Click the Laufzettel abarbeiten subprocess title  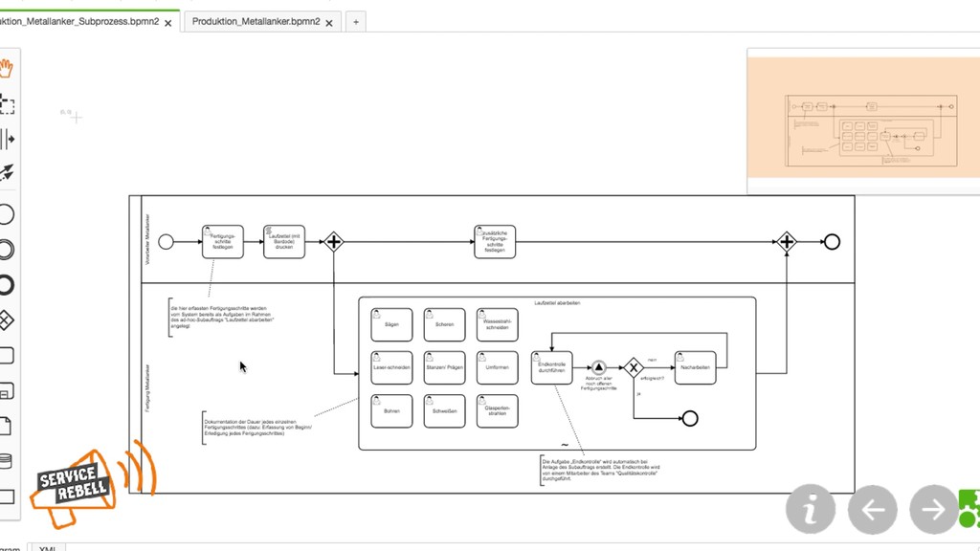[x=558, y=303]
